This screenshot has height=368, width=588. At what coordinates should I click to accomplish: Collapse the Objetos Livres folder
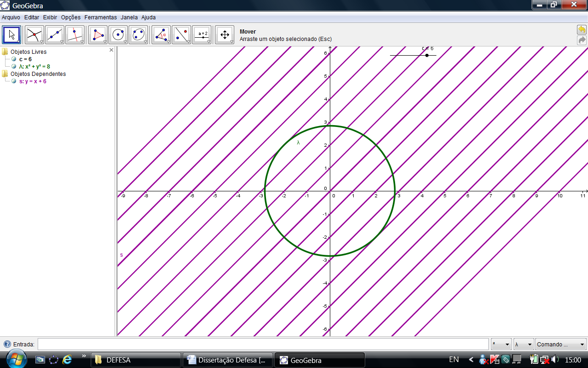(x=5, y=52)
